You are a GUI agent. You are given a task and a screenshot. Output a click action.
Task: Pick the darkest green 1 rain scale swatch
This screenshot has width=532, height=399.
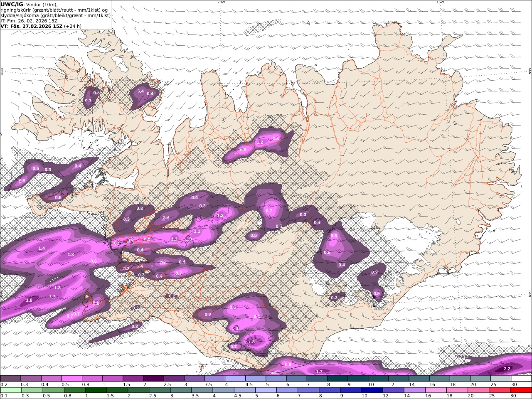pyautogui.click(x=96, y=390)
